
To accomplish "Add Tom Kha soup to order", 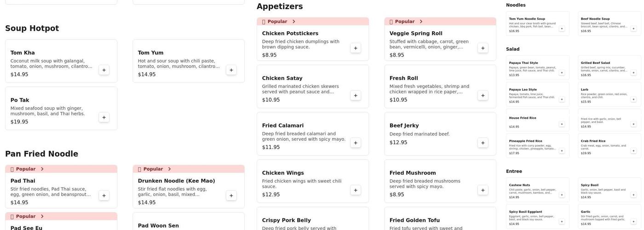I will coord(104,70).
